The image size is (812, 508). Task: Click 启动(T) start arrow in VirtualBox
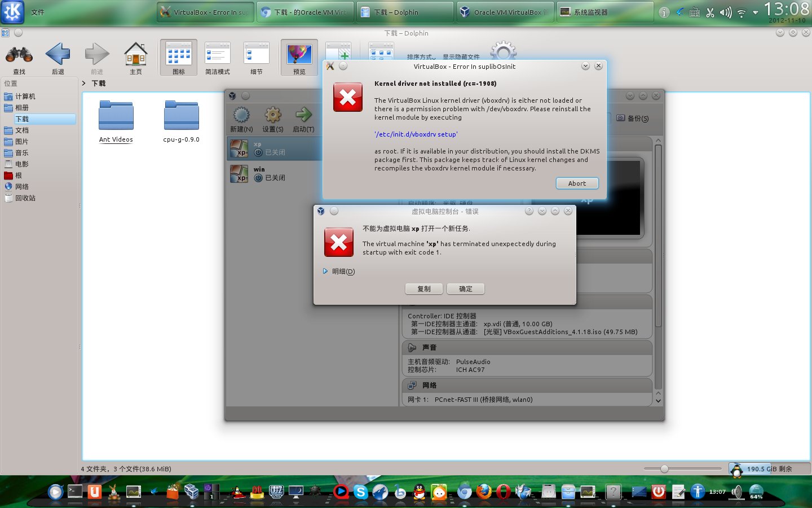[303, 120]
